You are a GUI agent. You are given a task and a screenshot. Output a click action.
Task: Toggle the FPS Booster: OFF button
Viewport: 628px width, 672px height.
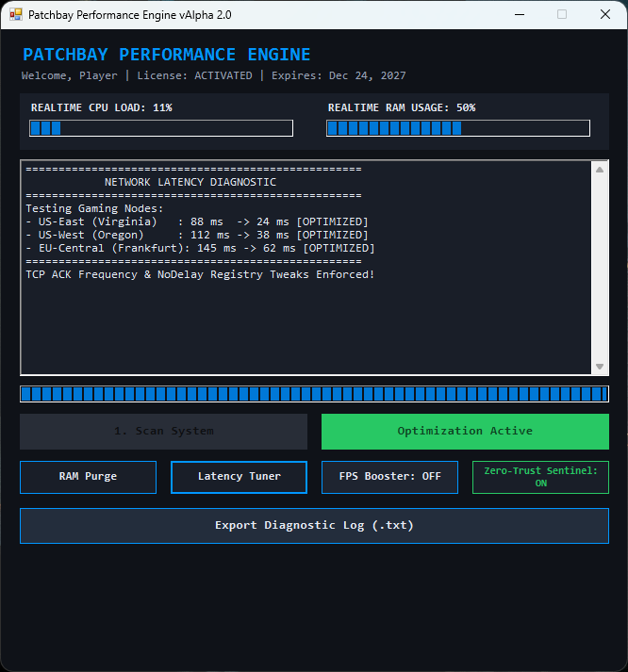(389, 477)
